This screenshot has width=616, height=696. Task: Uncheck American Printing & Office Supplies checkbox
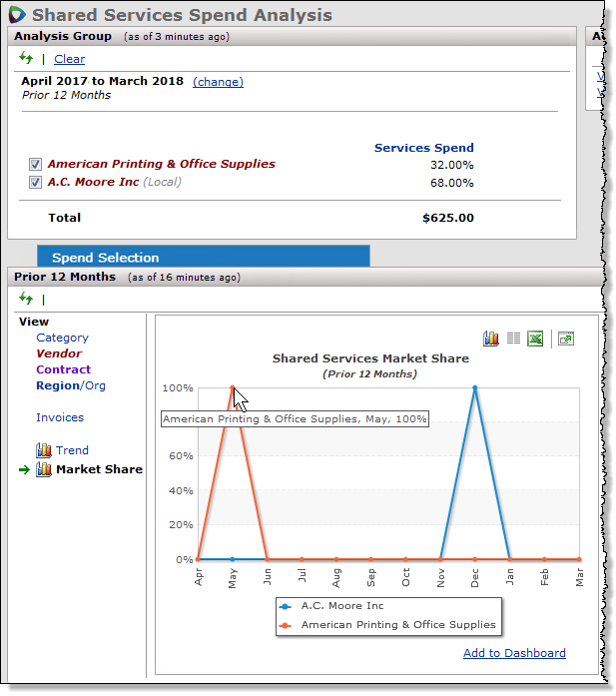[x=35, y=165]
